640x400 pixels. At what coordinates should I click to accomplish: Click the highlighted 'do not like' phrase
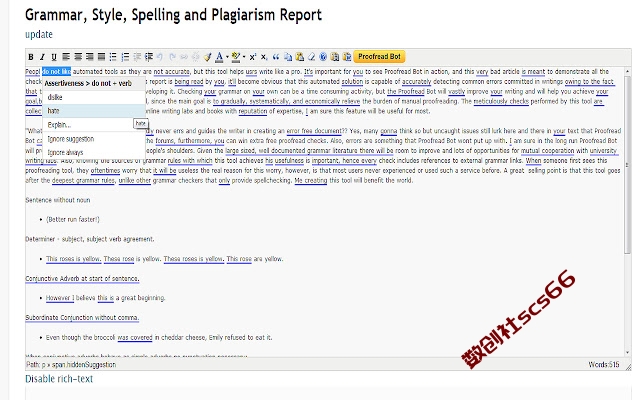tap(56, 71)
